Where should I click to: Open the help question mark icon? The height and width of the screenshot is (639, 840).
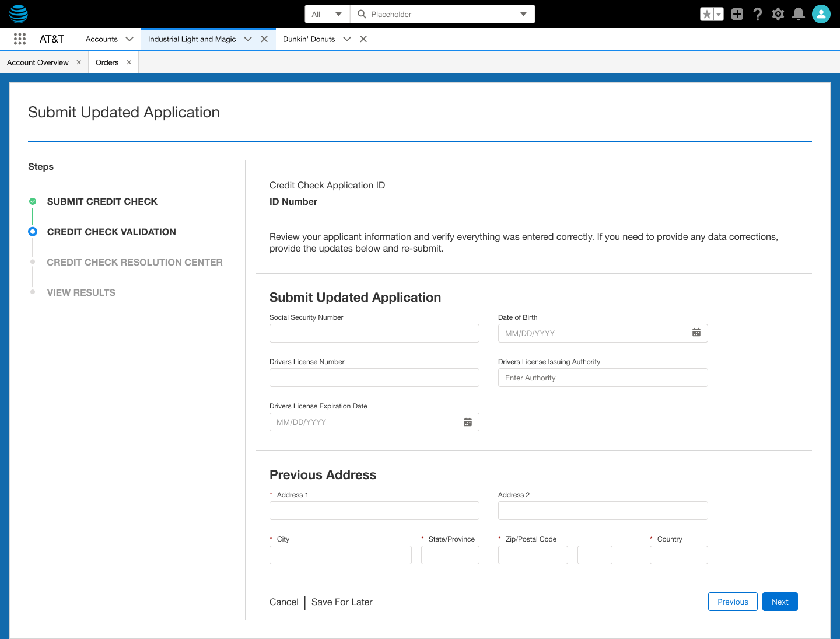[757, 13]
